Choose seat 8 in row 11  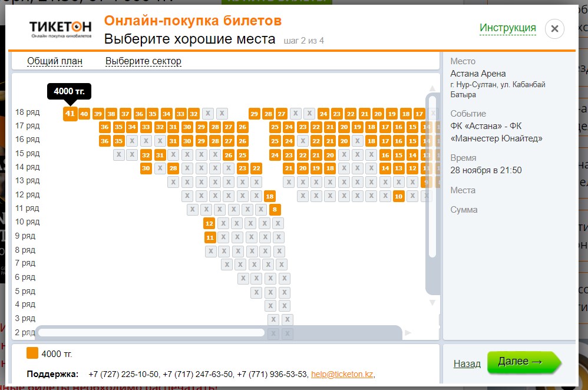click(275, 209)
